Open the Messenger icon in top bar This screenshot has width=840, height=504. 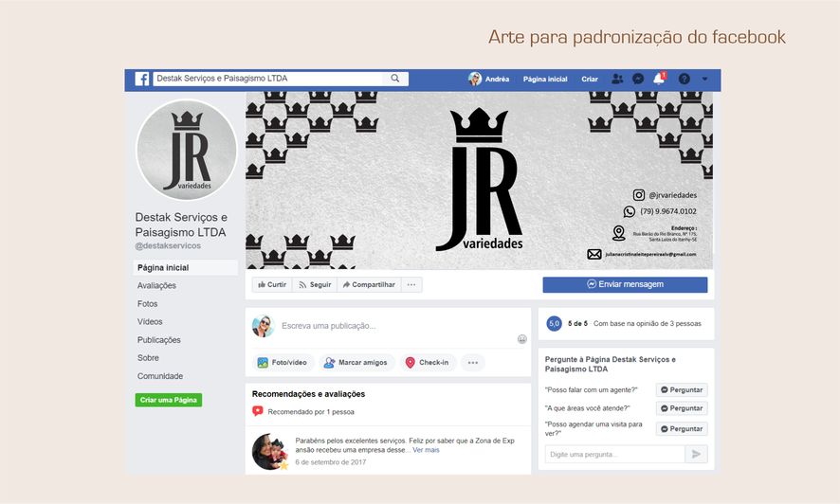point(638,79)
